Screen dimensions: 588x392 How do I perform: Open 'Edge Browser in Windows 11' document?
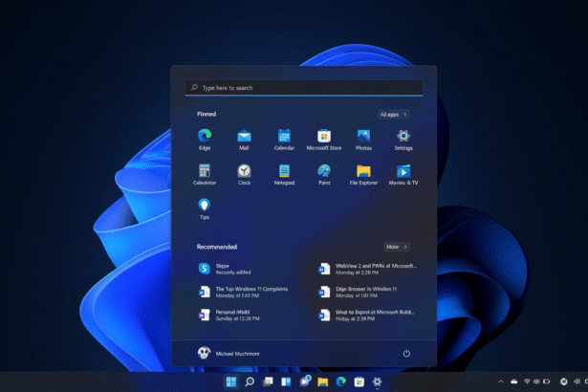click(357, 293)
